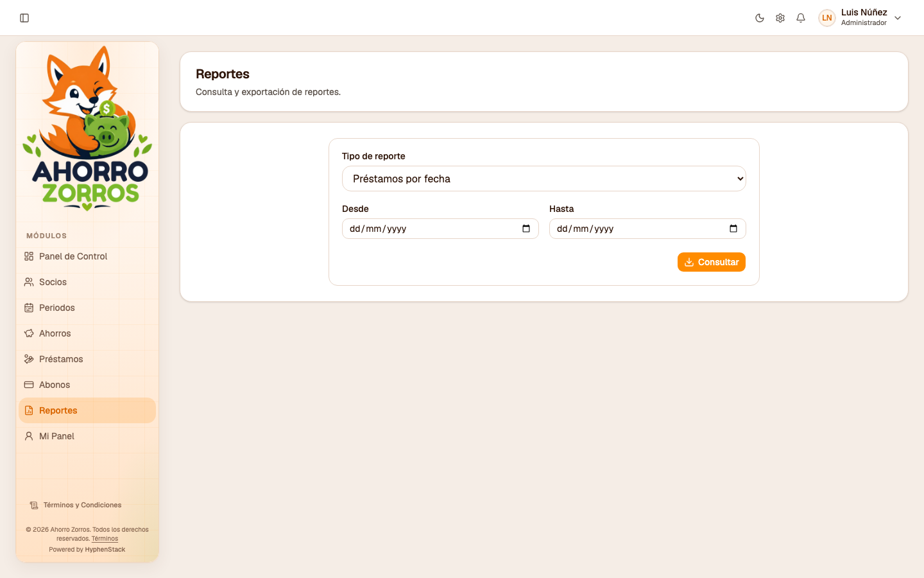
Task: Click the Préstamos hand-coins icon
Action: pyautogui.click(x=29, y=359)
